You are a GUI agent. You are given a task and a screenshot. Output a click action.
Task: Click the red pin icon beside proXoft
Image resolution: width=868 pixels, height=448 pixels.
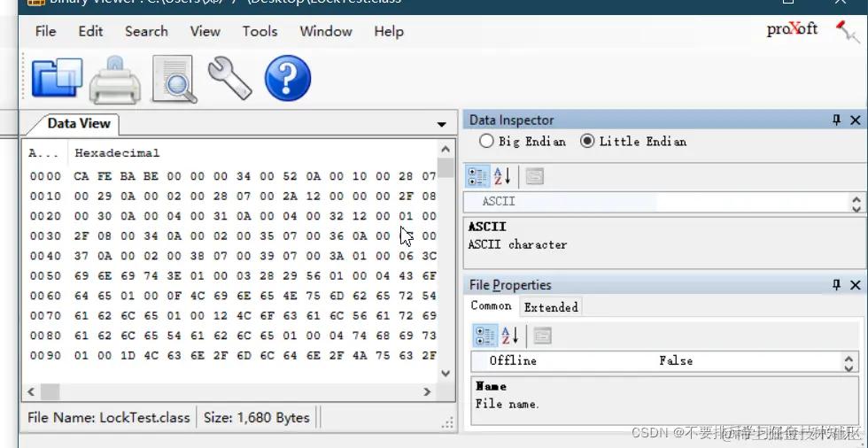click(x=847, y=32)
